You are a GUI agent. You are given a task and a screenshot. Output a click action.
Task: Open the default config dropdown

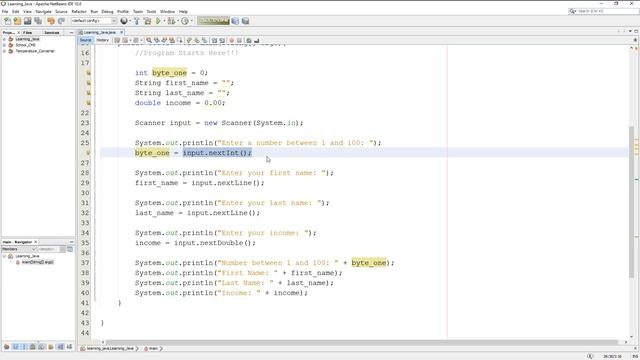tap(94, 21)
